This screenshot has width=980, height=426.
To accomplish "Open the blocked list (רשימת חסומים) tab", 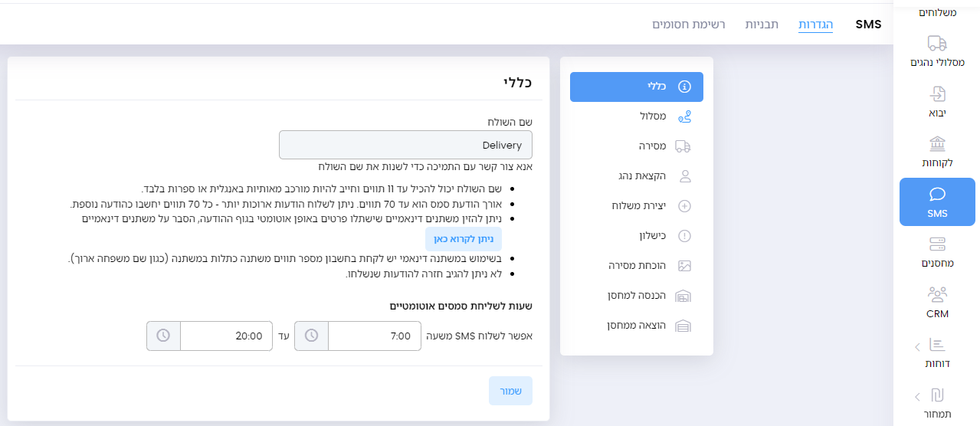I will pyautogui.click(x=689, y=24).
